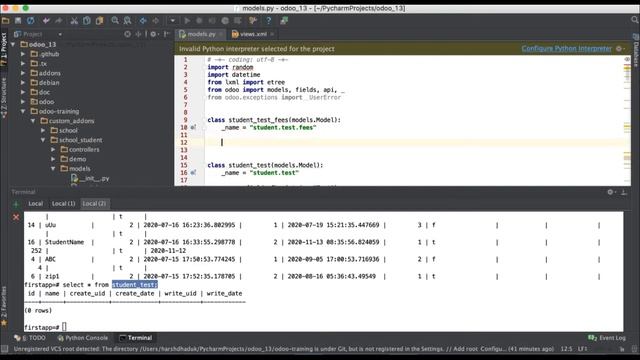Expand the addons folder
Image resolution: width=640 pixels, height=360 pixels.
[23, 73]
